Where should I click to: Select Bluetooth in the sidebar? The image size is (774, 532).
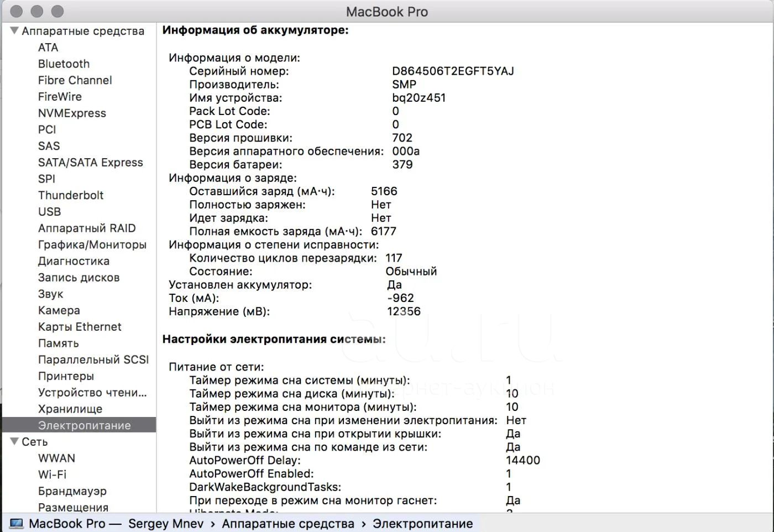coord(64,64)
